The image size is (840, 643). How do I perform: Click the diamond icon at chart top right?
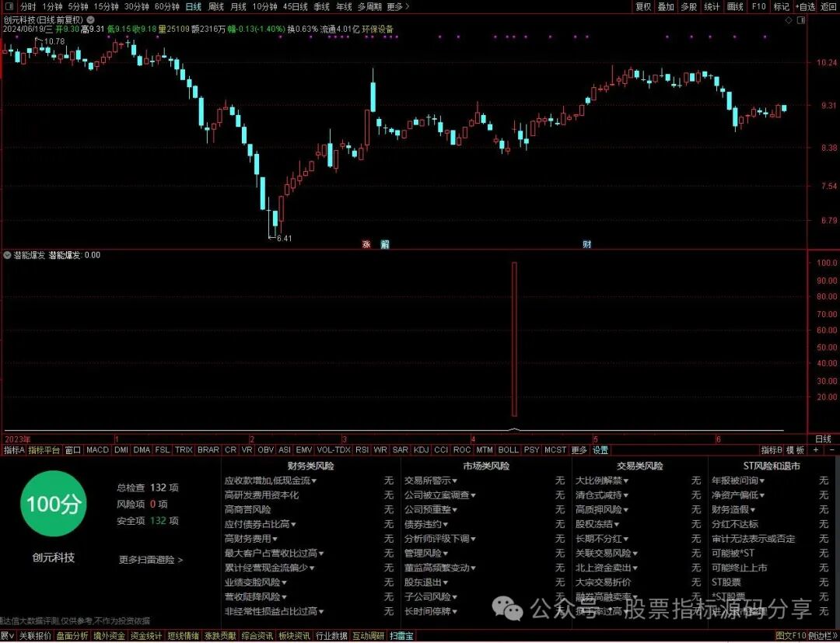pos(789,20)
